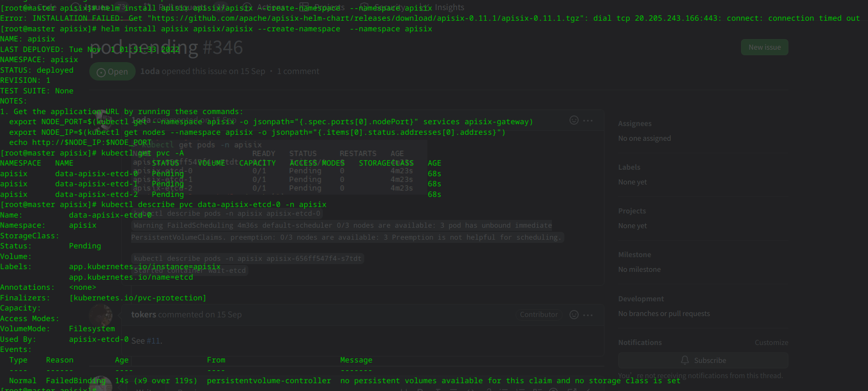Click the bell icon in Subscribe button
868x391 pixels.
pos(685,360)
